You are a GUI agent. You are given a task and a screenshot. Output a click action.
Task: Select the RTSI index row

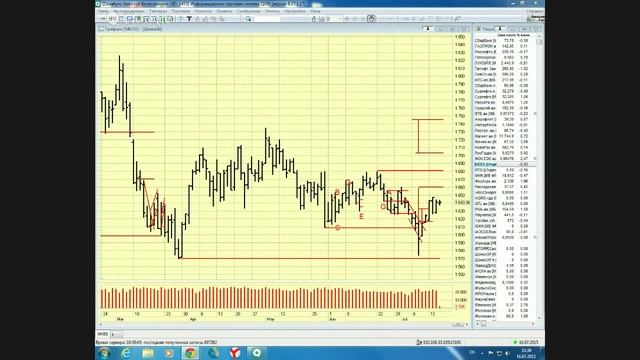point(505,170)
